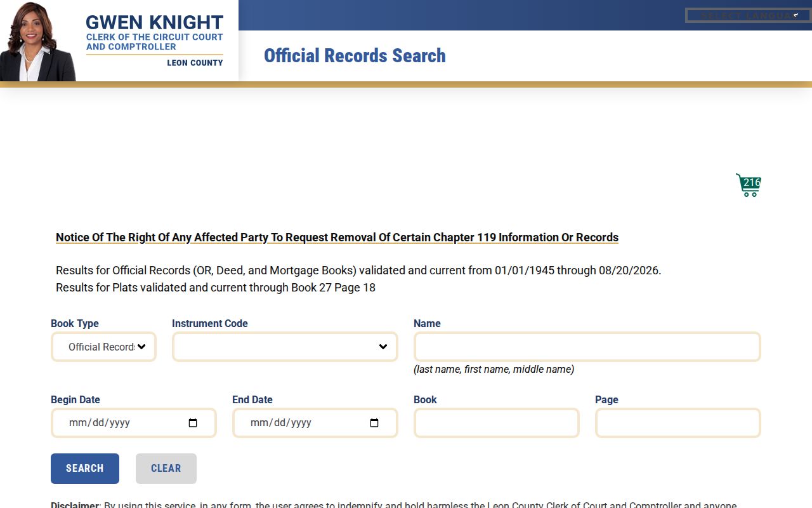Click the Gwen Knight Clerk logo
The image size is (812, 508).
(119, 41)
